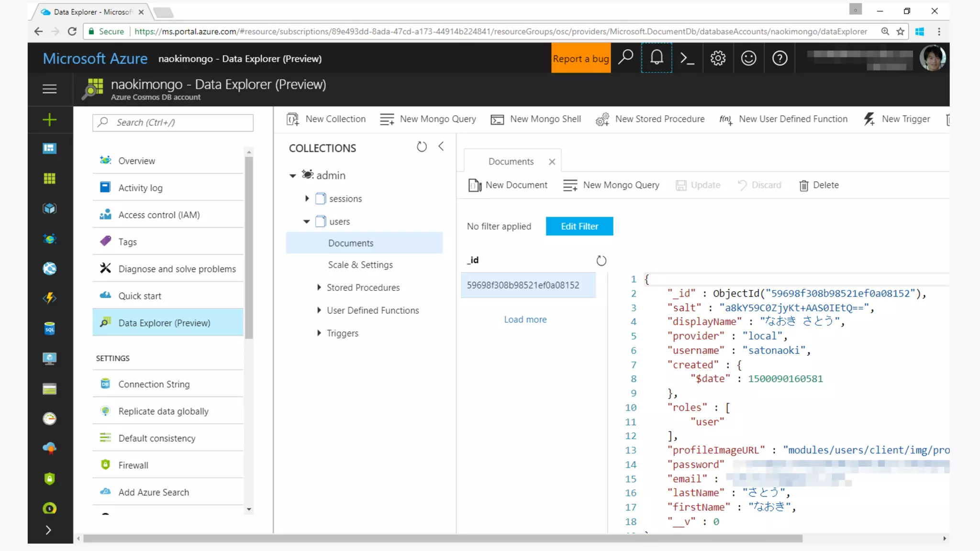Viewport: 980px width, 551px height.
Task: Click the Edit Filter button
Action: pos(579,226)
